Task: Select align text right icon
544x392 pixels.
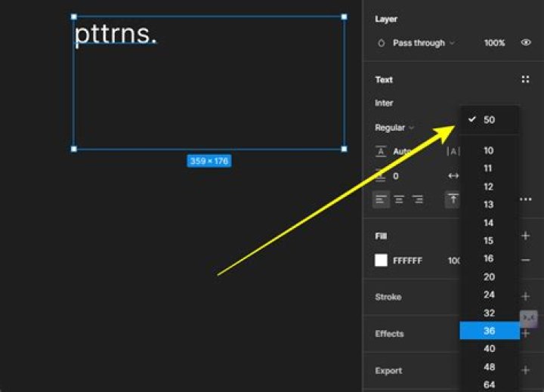Action: click(417, 199)
